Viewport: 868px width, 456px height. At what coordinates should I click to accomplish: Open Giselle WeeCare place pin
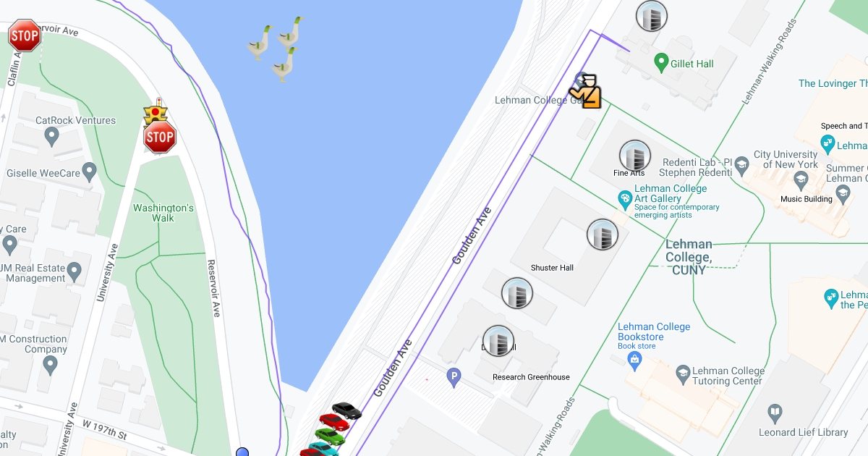[90, 172]
